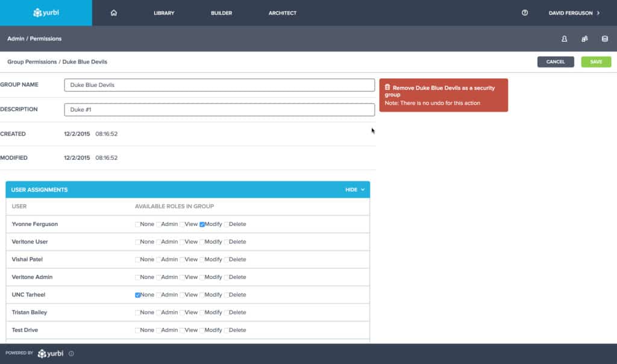Enable Delete for Tristan Bailey
The image size is (617, 364).
click(x=227, y=313)
